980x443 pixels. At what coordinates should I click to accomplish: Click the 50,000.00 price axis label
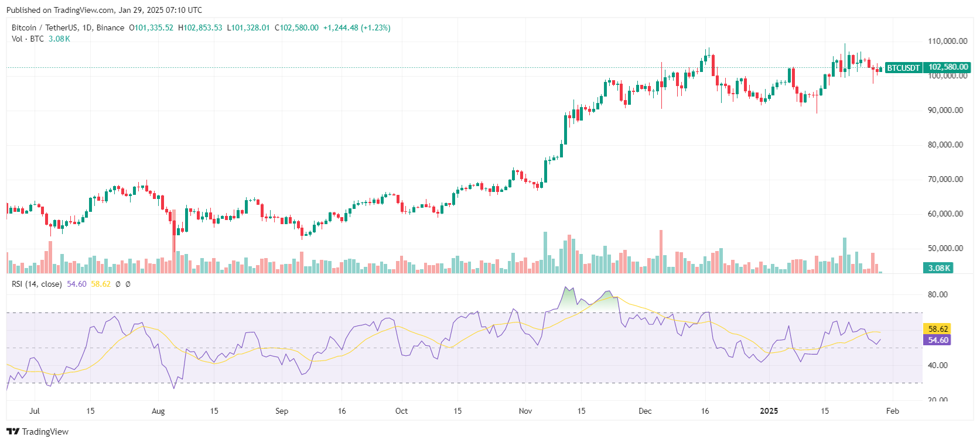point(945,248)
